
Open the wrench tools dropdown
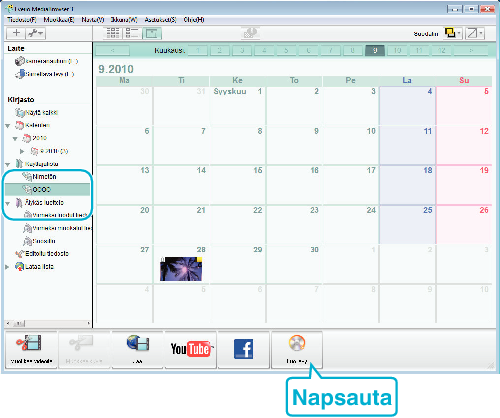[x=35, y=33]
